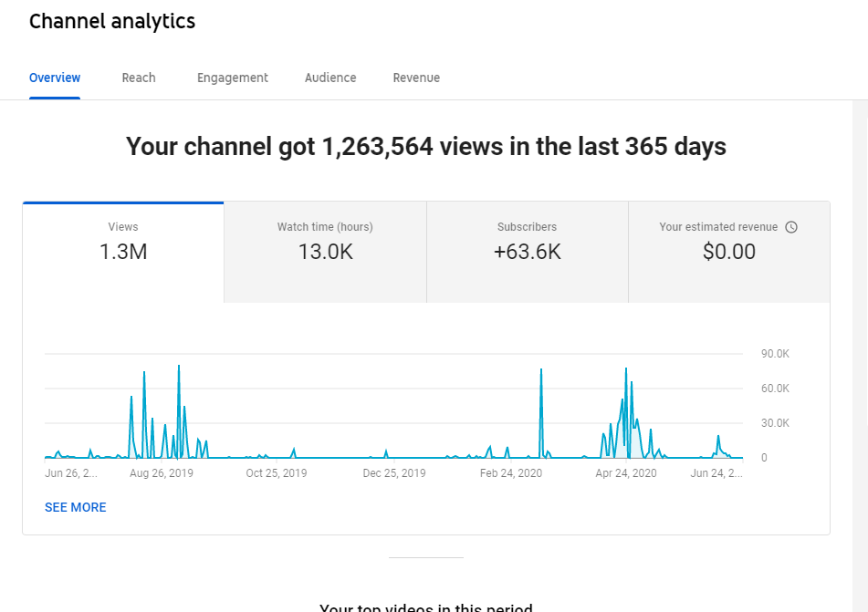Switch to the Reach tab
868x612 pixels.
(139, 78)
